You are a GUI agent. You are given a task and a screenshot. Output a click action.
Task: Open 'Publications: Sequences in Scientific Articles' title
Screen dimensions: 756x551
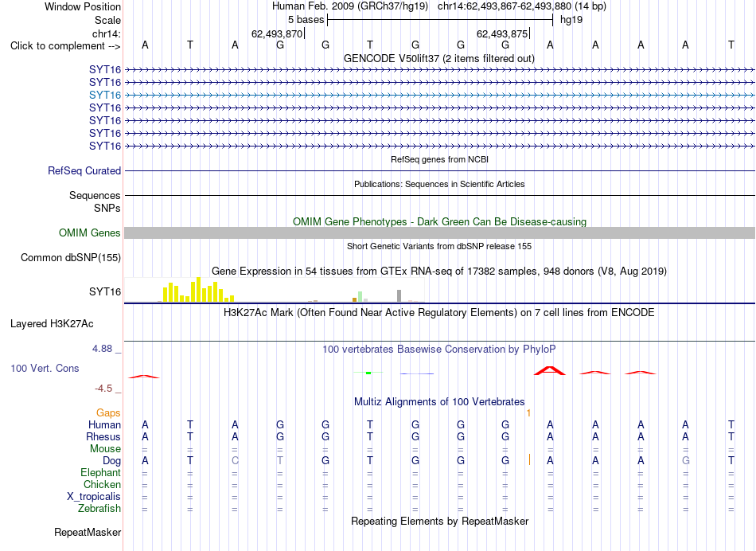click(x=439, y=184)
